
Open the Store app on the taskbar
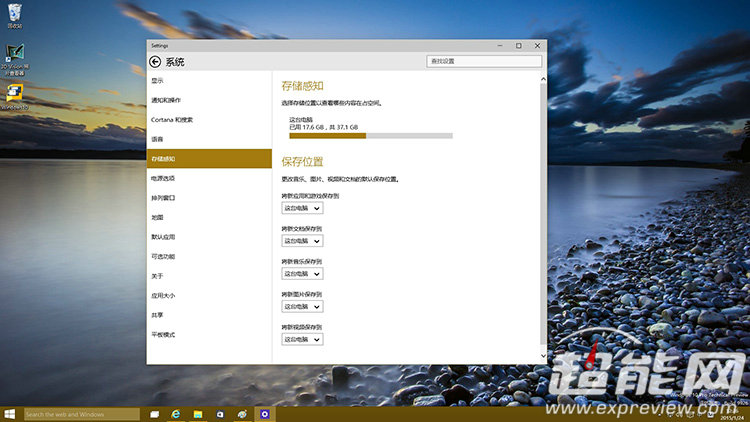(x=220, y=413)
